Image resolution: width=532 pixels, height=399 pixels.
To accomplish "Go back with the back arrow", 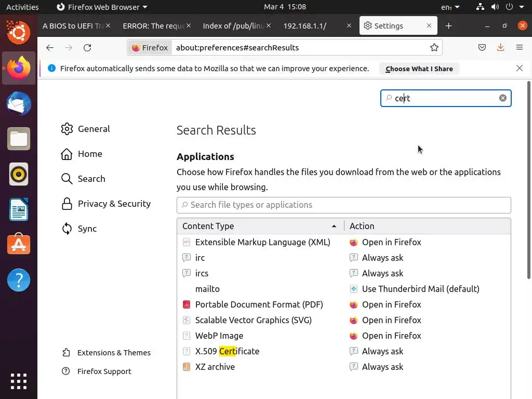I will [x=50, y=48].
